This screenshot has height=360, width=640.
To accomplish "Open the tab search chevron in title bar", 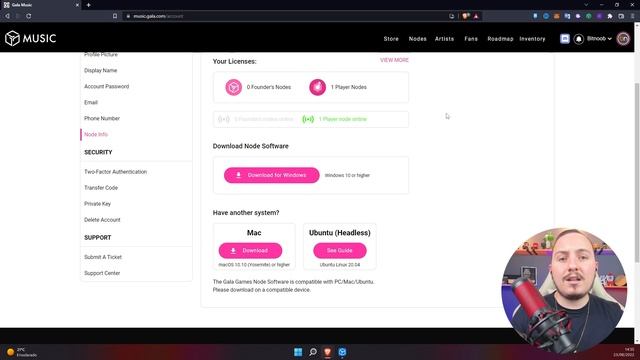I will (586, 5).
